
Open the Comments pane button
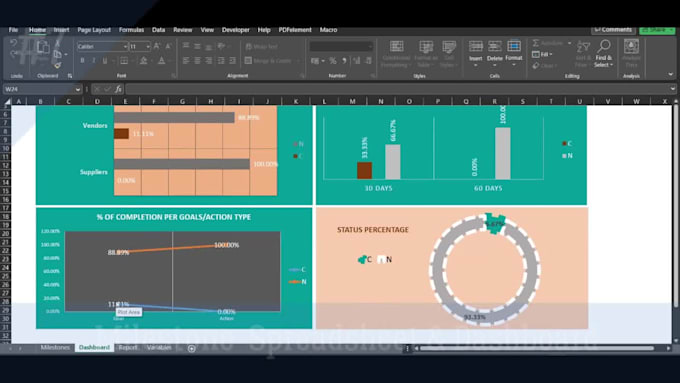tap(613, 29)
